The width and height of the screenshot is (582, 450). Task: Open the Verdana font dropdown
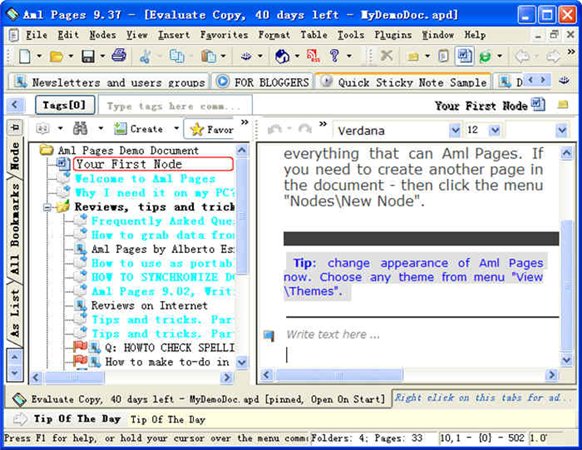455,130
